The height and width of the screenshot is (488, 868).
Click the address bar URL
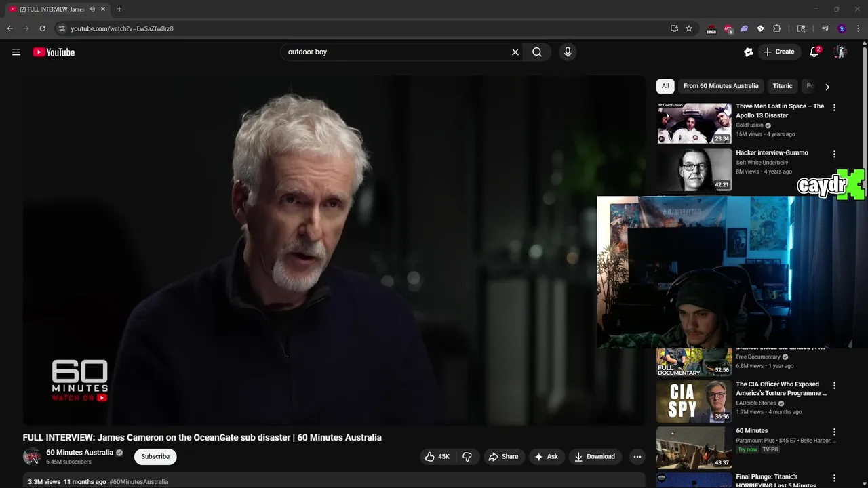click(122, 28)
